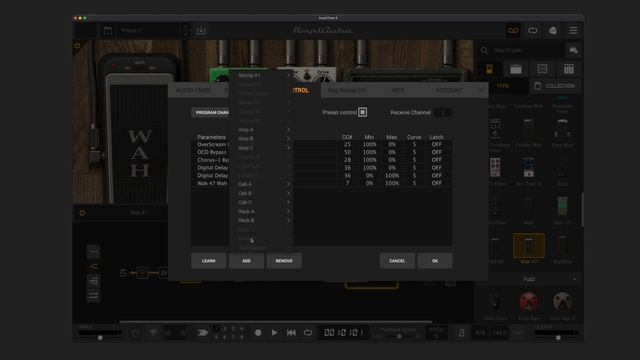Toggle Latch OFF in CC# 28 row
Viewport: 640px width, 360px height.
pyautogui.click(x=436, y=160)
